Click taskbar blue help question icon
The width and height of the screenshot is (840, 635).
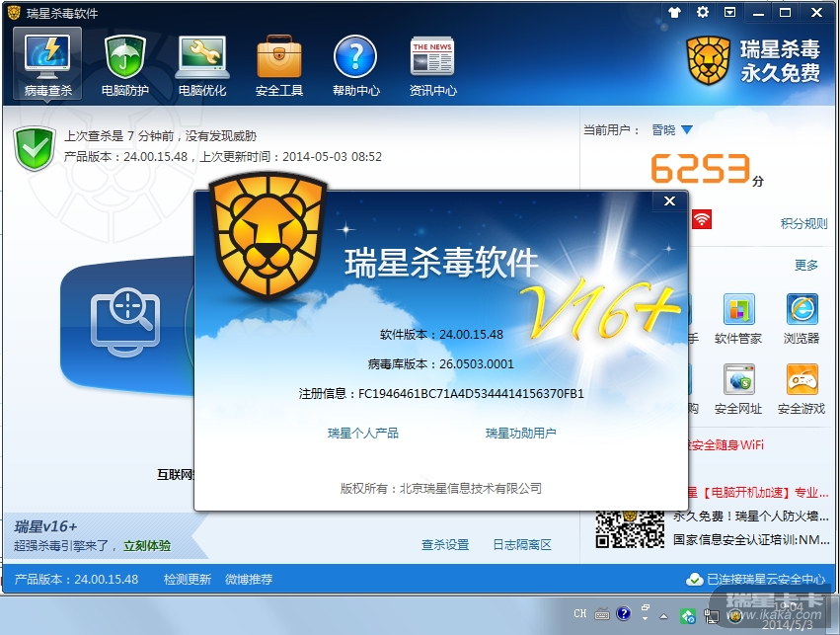[x=623, y=613]
